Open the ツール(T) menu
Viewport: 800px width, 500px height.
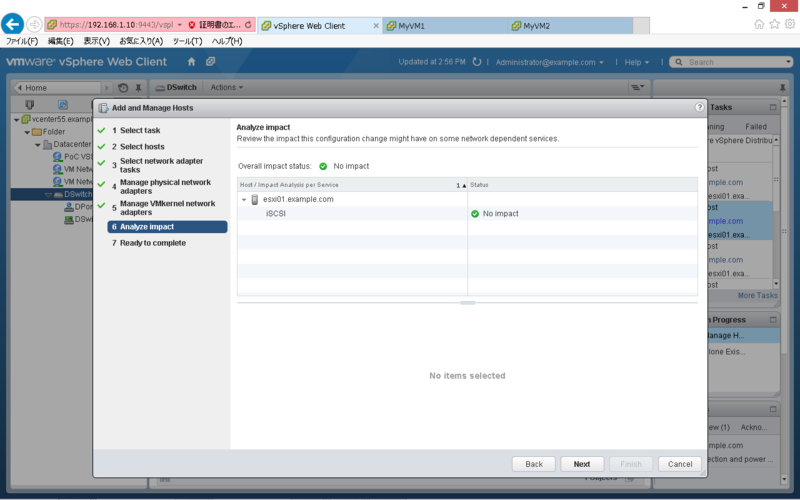point(187,41)
